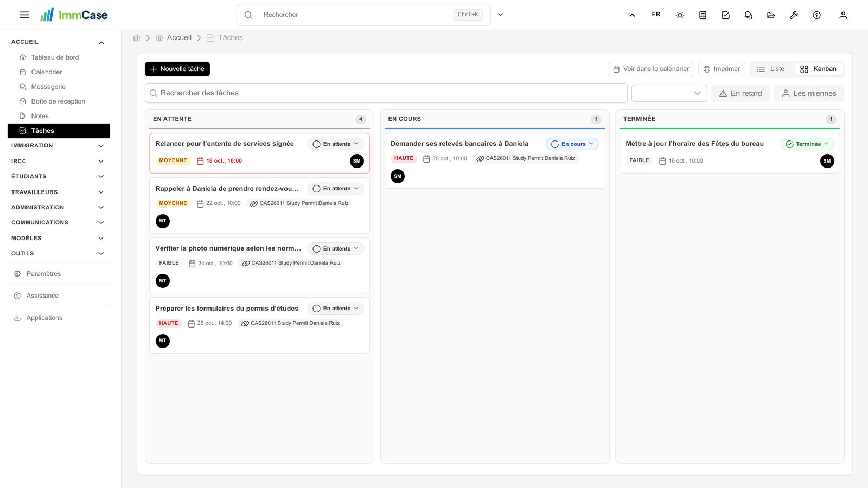Toggle the En retard filter

point(741,93)
